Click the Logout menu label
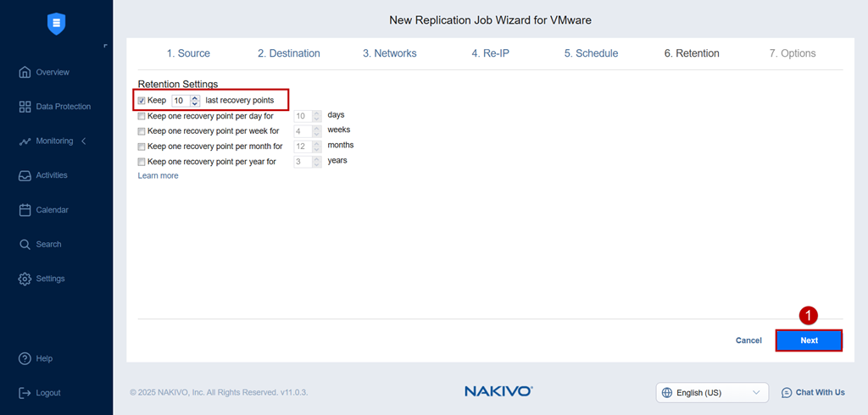The width and height of the screenshot is (868, 415). [48, 393]
